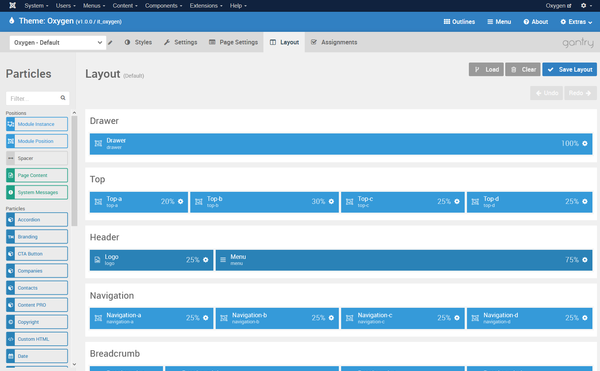Expand the top-right gear dropdown
The image size is (600, 371).
[x=586, y=5]
